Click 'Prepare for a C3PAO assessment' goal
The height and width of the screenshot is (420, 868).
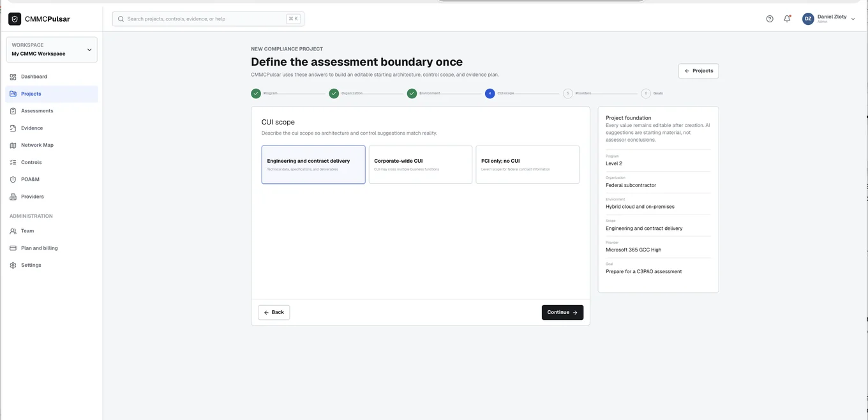coord(644,271)
